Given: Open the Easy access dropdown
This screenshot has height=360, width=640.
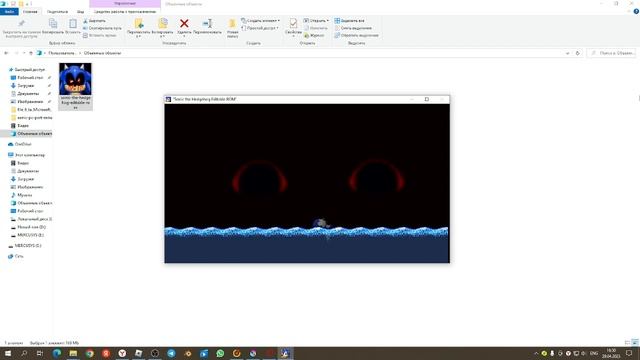Looking at the screenshot, I should coord(260,28).
